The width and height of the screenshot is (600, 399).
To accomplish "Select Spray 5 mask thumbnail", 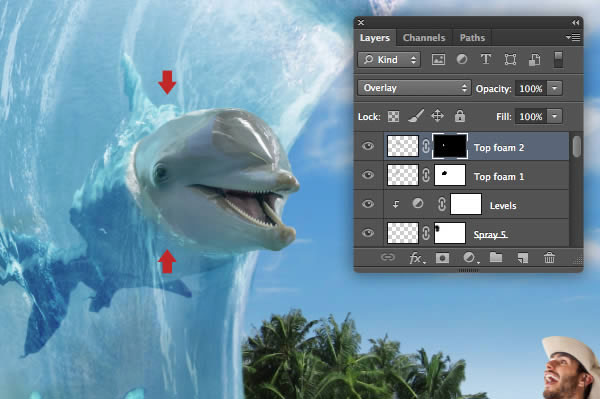I will click(x=450, y=233).
